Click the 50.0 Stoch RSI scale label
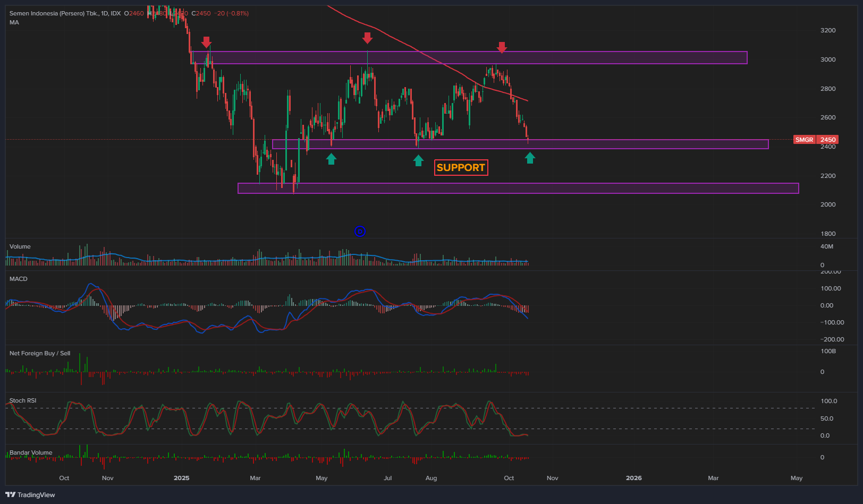 (x=827, y=418)
